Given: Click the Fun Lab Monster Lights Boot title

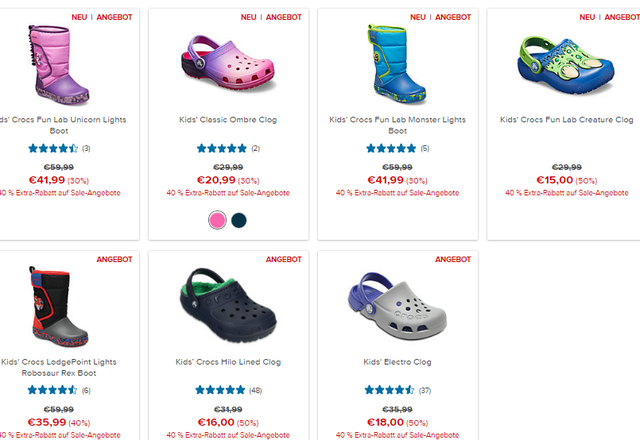Looking at the screenshot, I should click(x=397, y=125).
